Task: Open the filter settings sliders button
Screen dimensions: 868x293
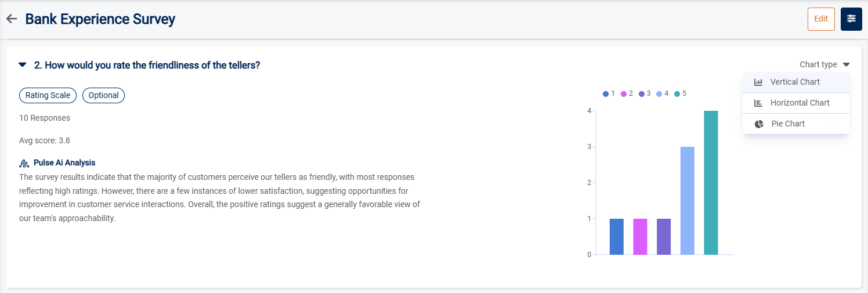Action: 851,19
